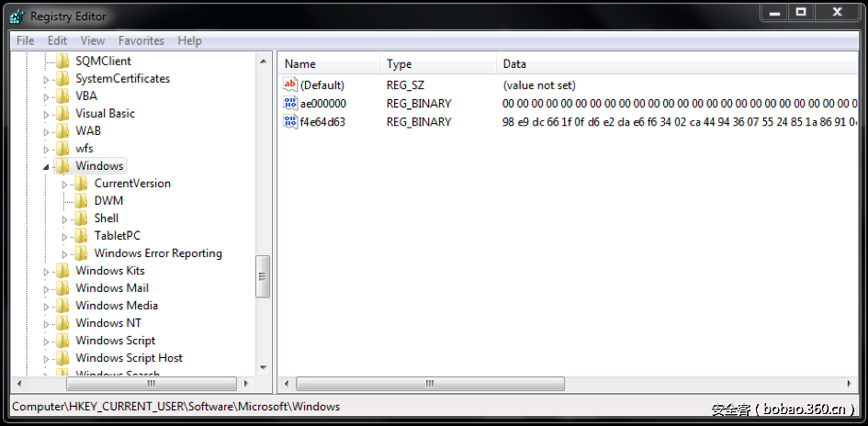This screenshot has width=868, height=426.
Task: Click the wfs folder icon
Action: (62, 148)
